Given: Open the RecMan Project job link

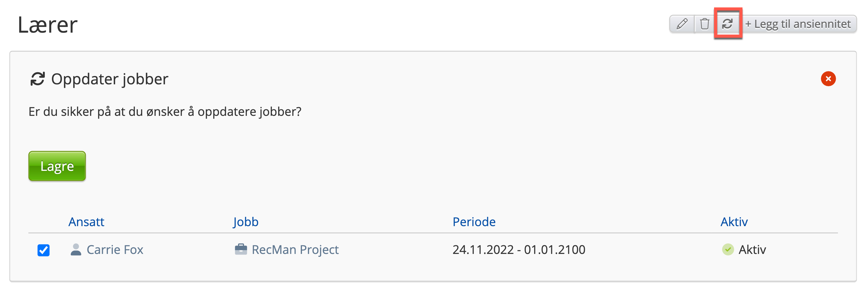Looking at the screenshot, I should pos(295,250).
